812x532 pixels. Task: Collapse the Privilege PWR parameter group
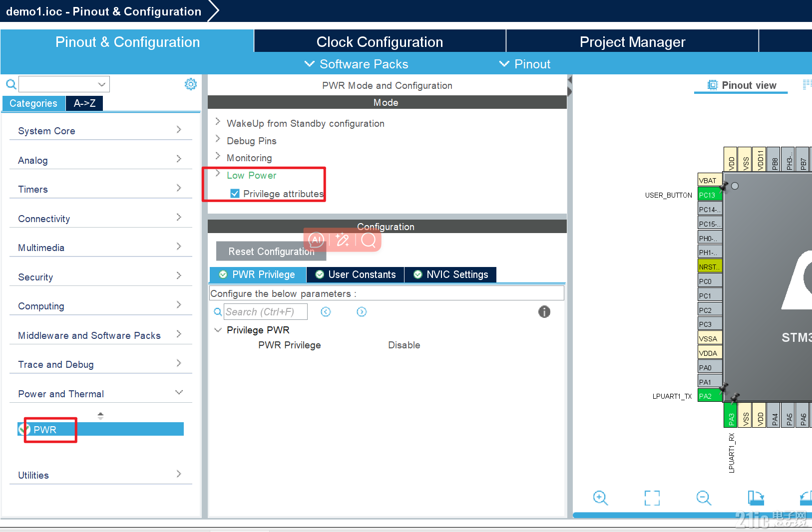(x=218, y=330)
